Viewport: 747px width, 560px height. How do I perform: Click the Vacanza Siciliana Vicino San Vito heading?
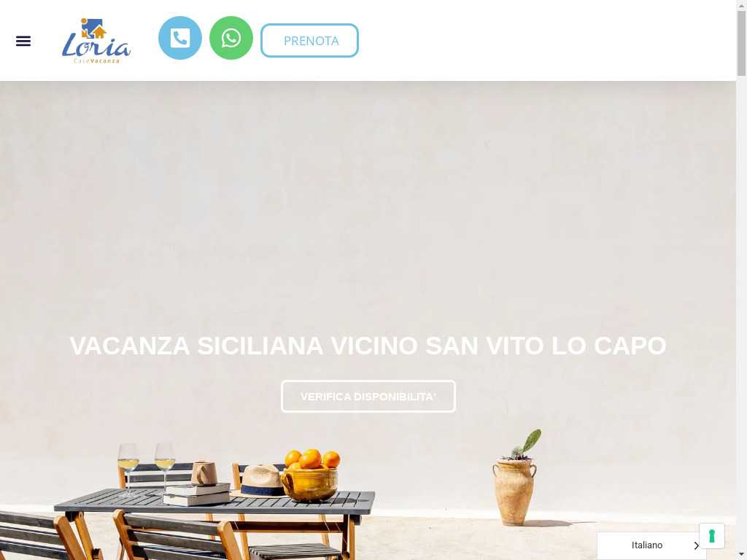tap(368, 345)
